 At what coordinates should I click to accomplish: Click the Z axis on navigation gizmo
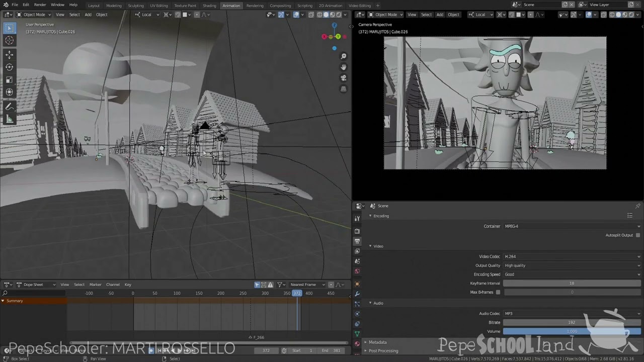pos(334,25)
